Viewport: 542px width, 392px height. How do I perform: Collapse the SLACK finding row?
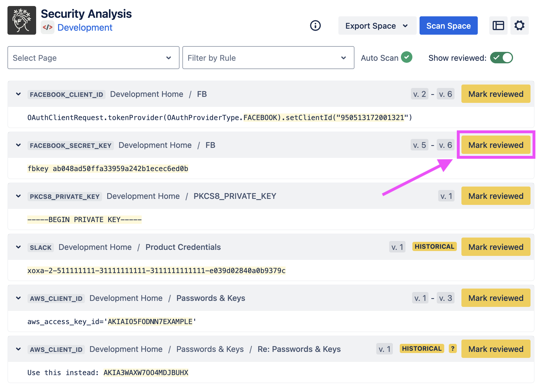click(18, 247)
